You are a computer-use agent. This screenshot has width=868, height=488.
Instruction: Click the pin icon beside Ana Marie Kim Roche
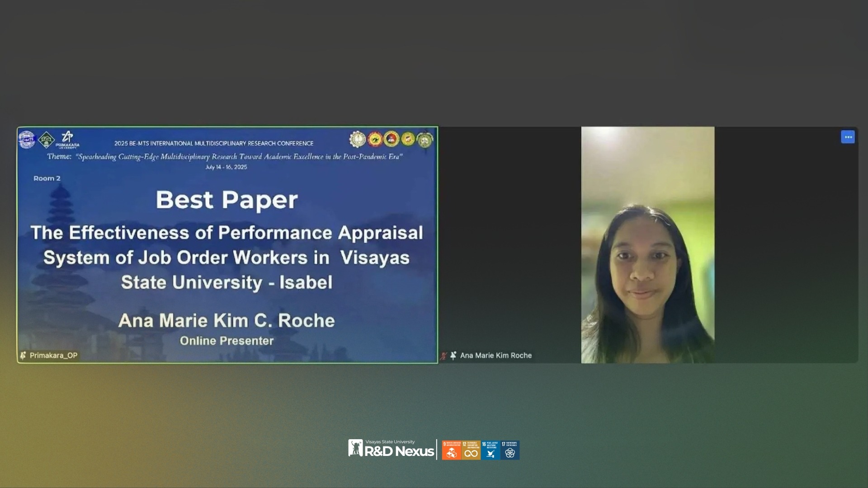(x=453, y=356)
